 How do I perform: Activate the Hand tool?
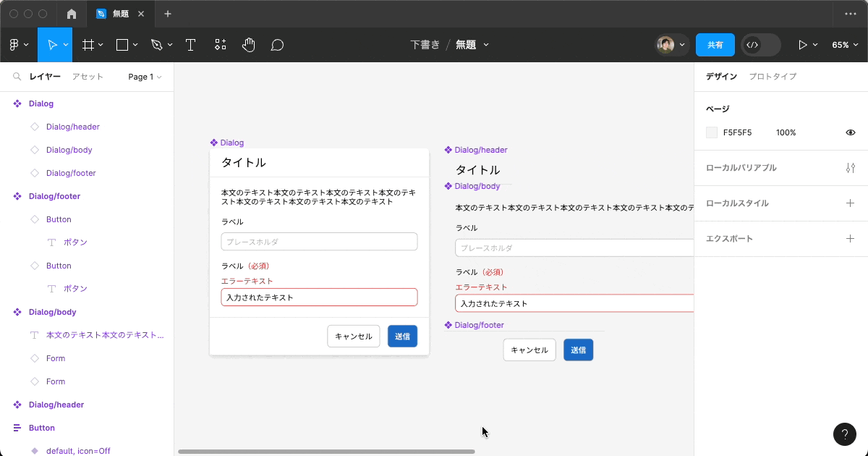[x=248, y=44]
